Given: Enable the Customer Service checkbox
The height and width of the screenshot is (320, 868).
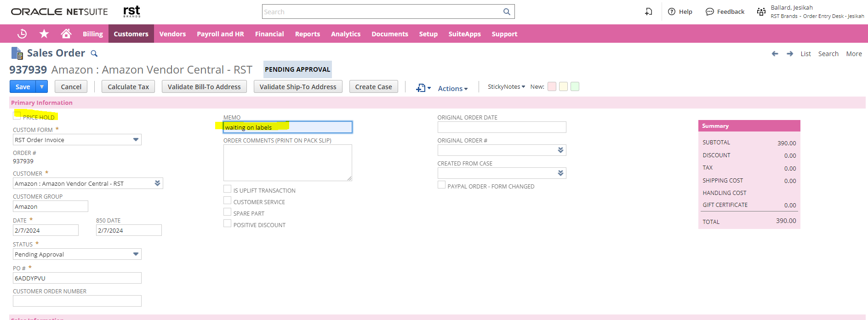Looking at the screenshot, I should pyautogui.click(x=227, y=200).
